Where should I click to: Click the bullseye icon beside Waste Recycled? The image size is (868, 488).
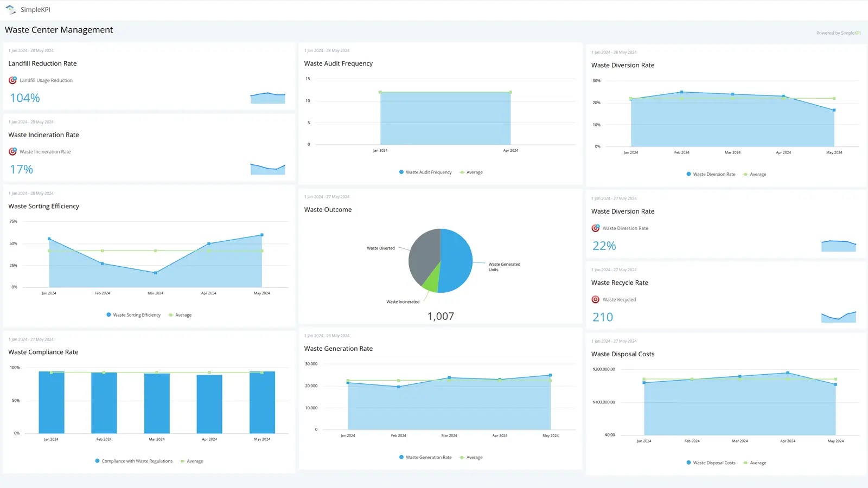pos(595,299)
